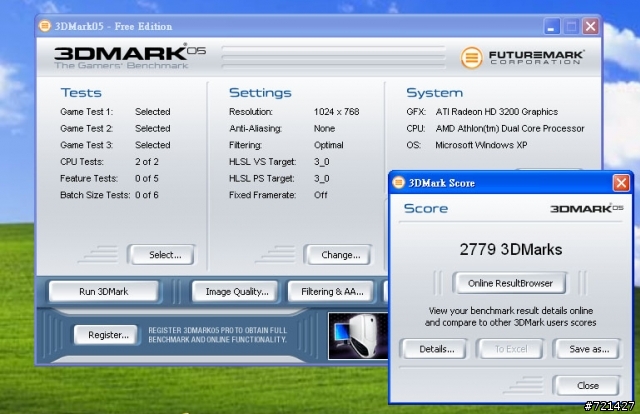Close the 3DMark05 main window
Screen dimensions: 640x414
(x=590, y=27)
